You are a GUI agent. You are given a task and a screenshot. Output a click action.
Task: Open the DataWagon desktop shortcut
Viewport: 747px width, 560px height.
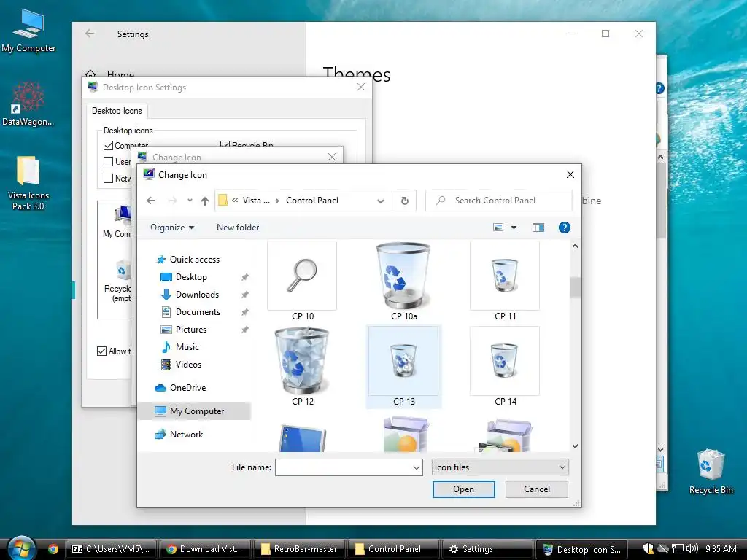coord(28,104)
